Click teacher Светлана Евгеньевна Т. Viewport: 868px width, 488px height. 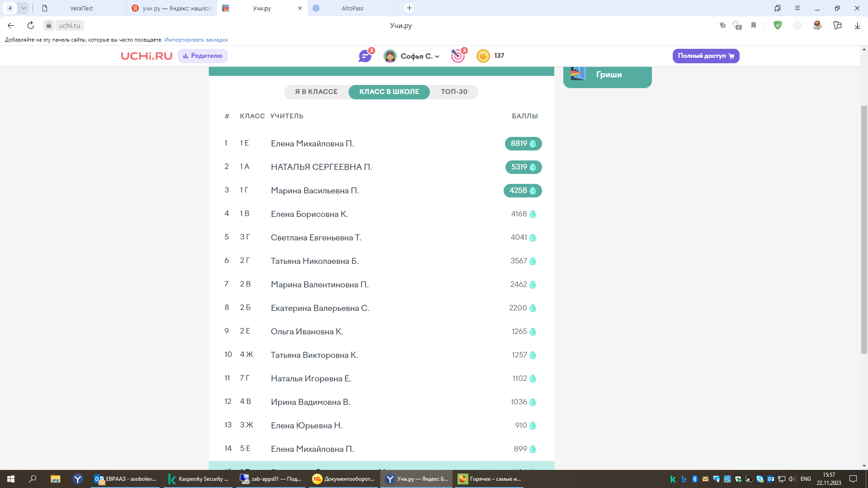pyautogui.click(x=316, y=238)
